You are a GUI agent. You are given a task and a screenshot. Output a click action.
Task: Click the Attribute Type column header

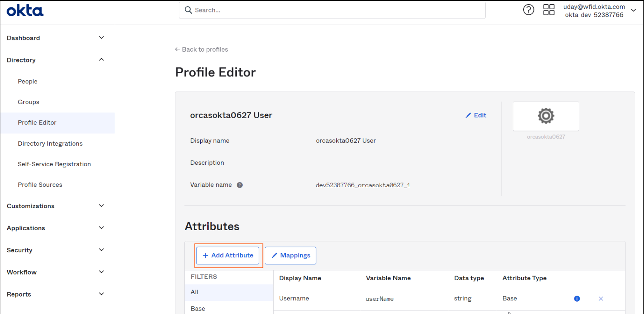tap(524, 278)
